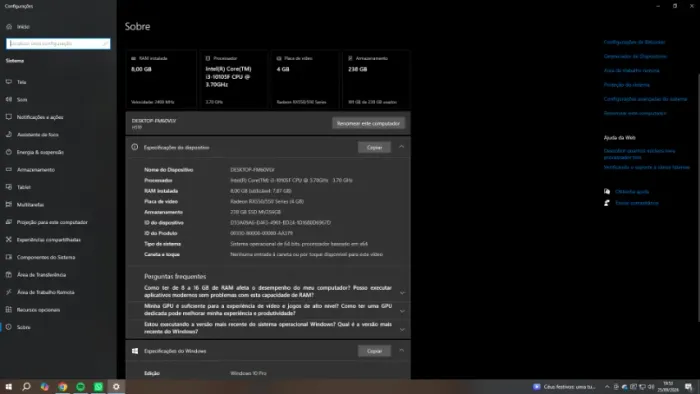
Task: Open Experiências compartilhadas icon
Action: tap(9, 240)
